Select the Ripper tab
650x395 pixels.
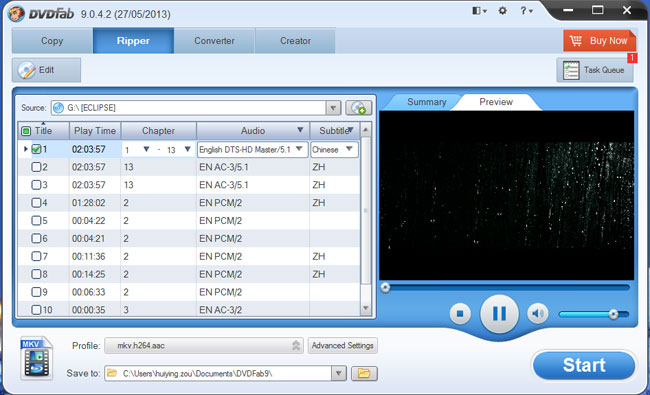[x=133, y=41]
